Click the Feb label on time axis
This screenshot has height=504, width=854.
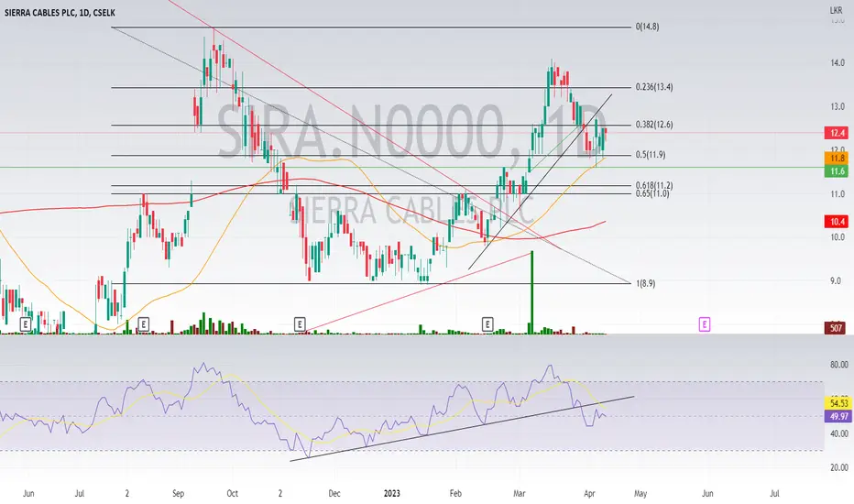[455, 494]
